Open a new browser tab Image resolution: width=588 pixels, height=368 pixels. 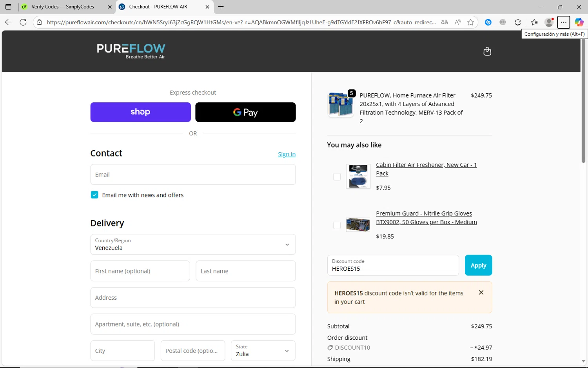[x=221, y=7]
